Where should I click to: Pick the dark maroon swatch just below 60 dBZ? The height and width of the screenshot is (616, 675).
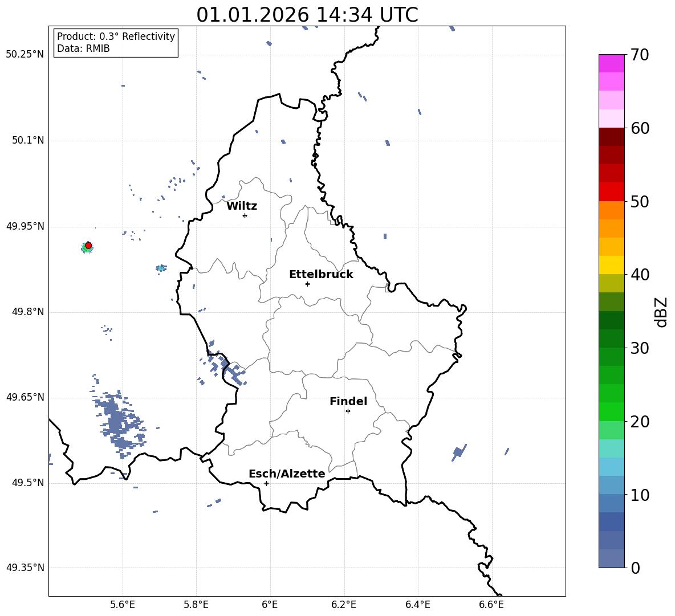coord(611,137)
